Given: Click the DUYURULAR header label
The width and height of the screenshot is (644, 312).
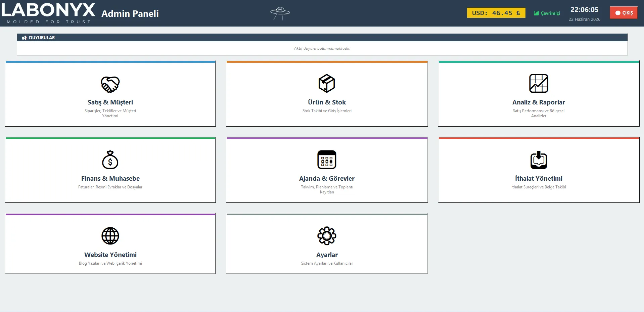Looking at the screenshot, I should pyautogui.click(x=42, y=38).
